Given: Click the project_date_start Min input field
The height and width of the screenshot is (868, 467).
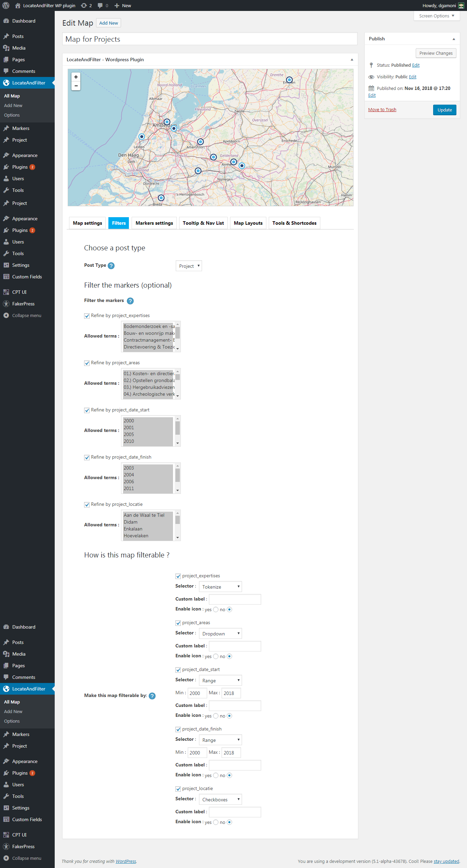Looking at the screenshot, I should click(x=197, y=693).
